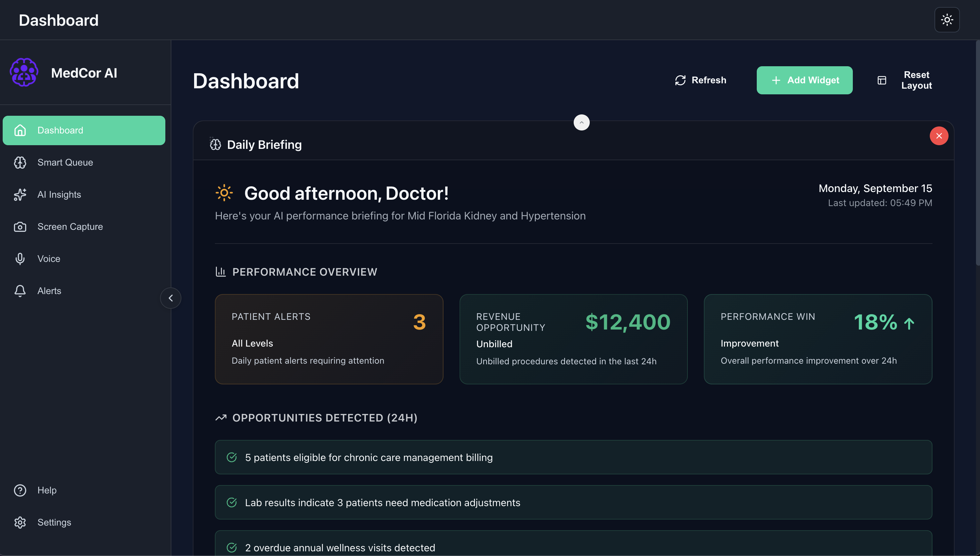Check off the medication adjustments opportunity
This screenshot has height=556, width=980.
[232, 502]
